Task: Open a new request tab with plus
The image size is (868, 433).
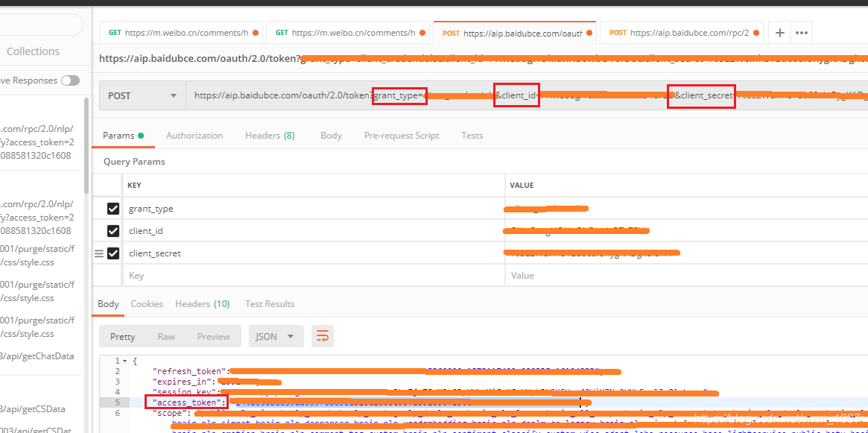Action: tap(779, 33)
